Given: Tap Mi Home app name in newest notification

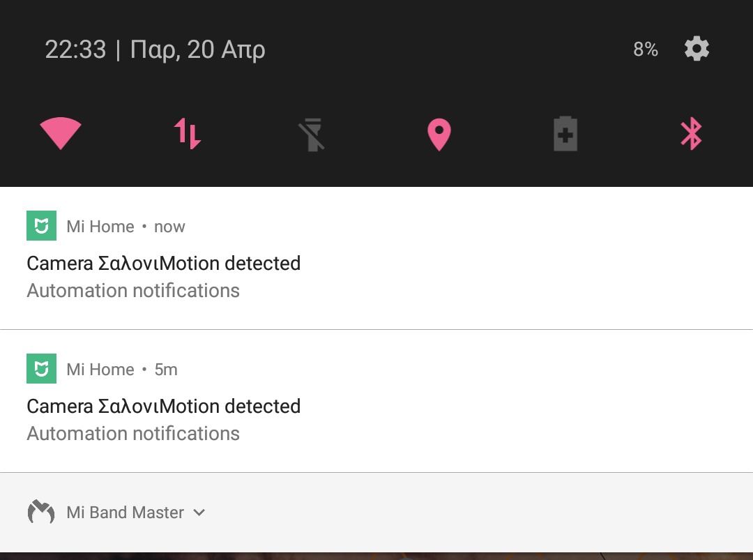Looking at the screenshot, I should (x=100, y=227).
